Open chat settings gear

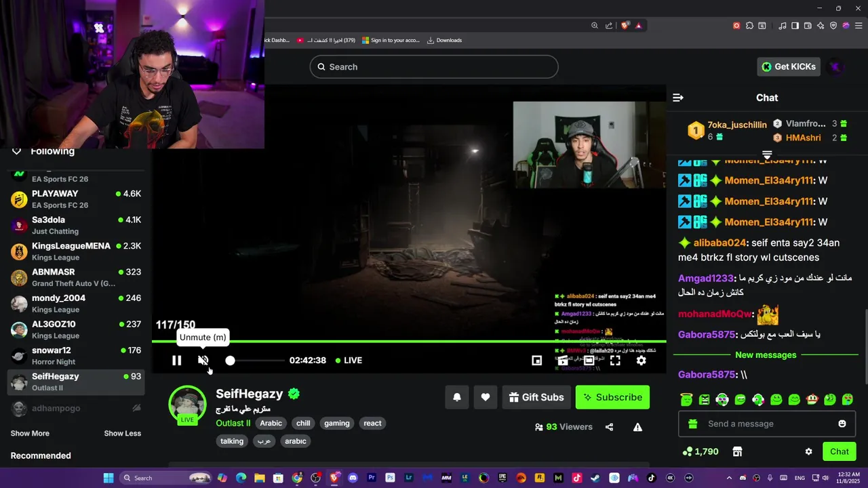pyautogui.click(x=808, y=451)
